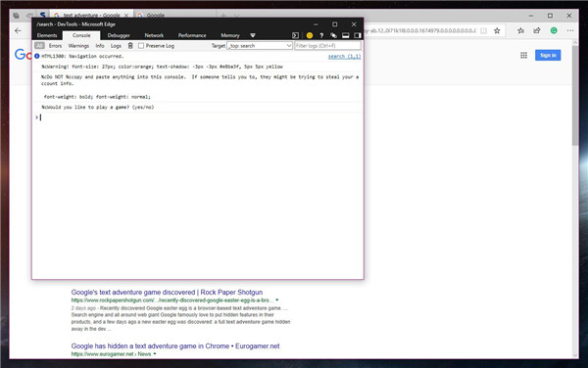Open 'Google has hidden a text adventure game' Eurogamer result

pyautogui.click(x=175, y=345)
